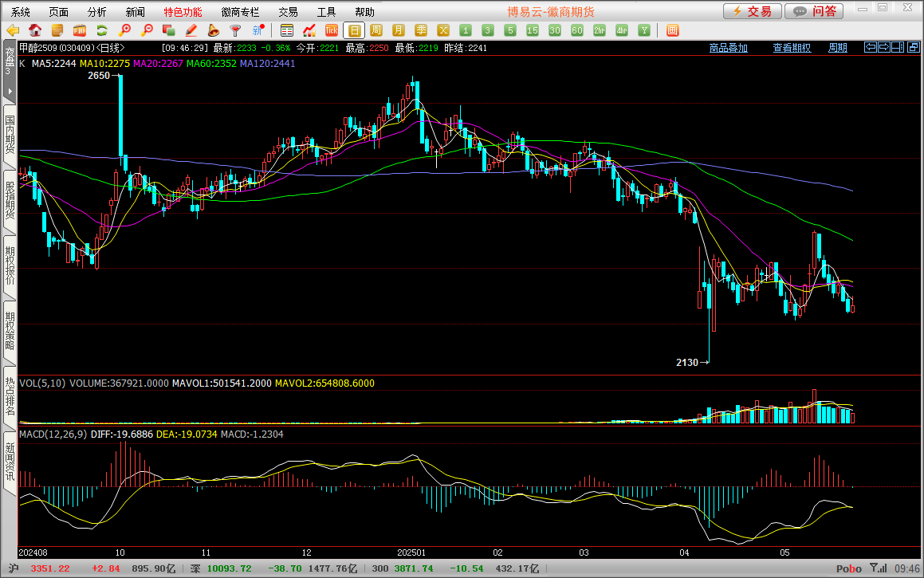Open the 帮助 menu
This screenshot has height=578, width=924.
pyautogui.click(x=365, y=12)
